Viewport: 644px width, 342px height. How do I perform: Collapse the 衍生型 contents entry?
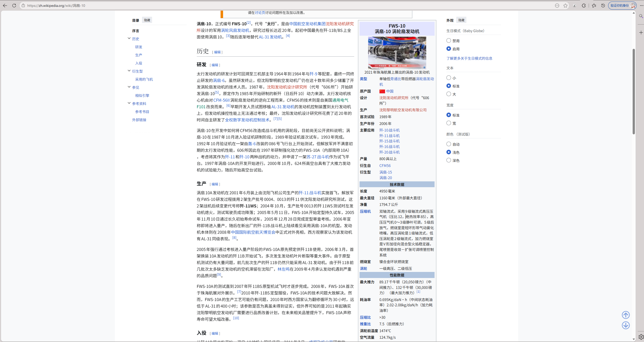129,71
